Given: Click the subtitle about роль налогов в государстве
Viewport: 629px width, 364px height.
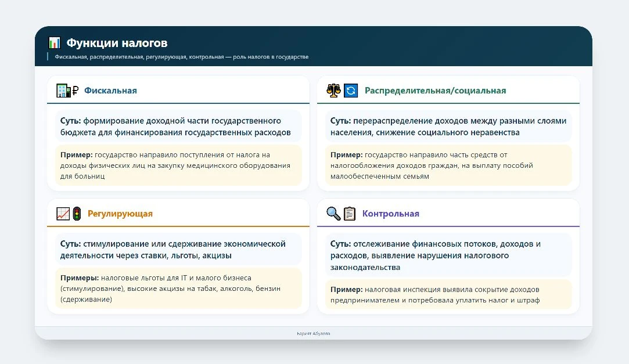Looking at the screenshot, I should [x=182, y=57].
